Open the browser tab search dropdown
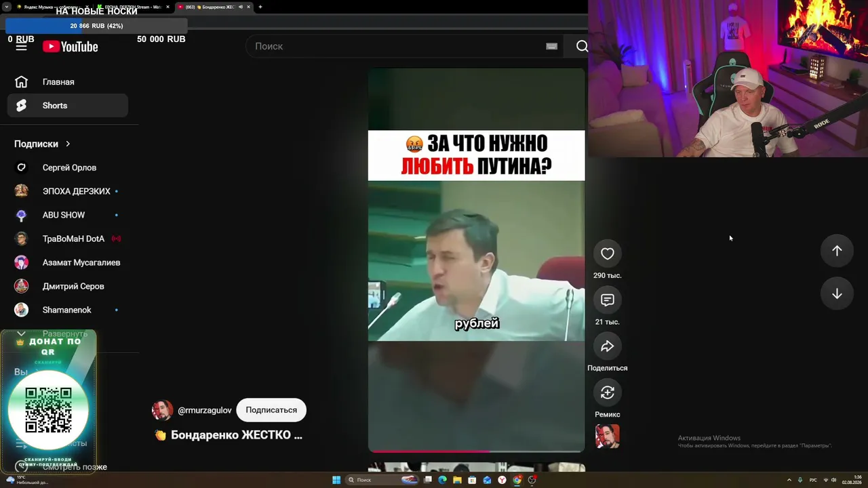The height and width of the screenshot is (488, 868). (6, 7)
